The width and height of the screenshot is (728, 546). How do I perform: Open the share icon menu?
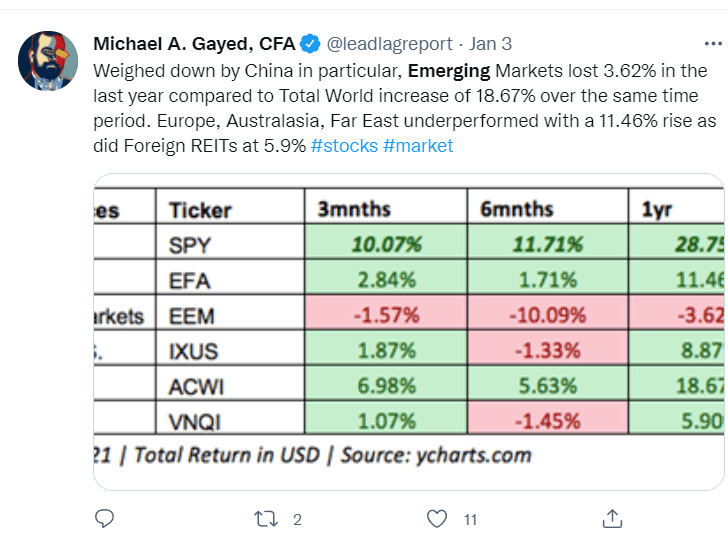point(611,518)
